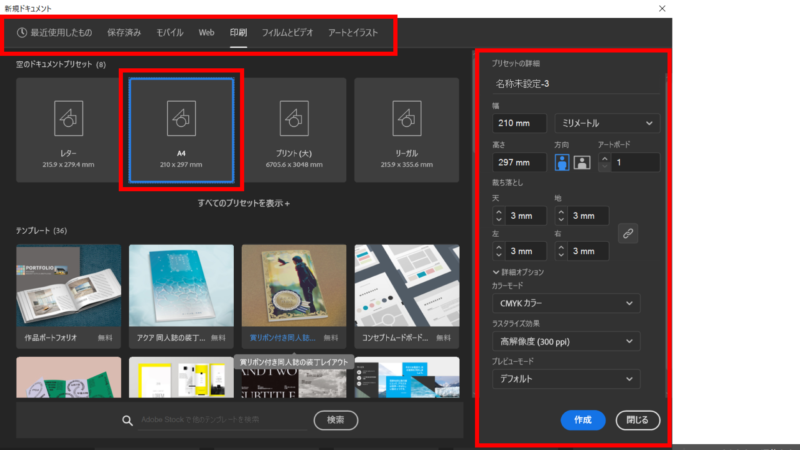Increase right bleed (右) value
The height and width of the screenshot is (450, 800).
click(561, 247)
